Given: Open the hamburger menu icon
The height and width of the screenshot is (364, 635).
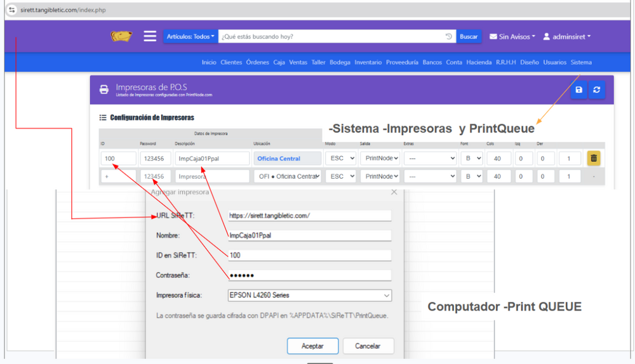Looking at the screenshot, I should tap(150, 36).
